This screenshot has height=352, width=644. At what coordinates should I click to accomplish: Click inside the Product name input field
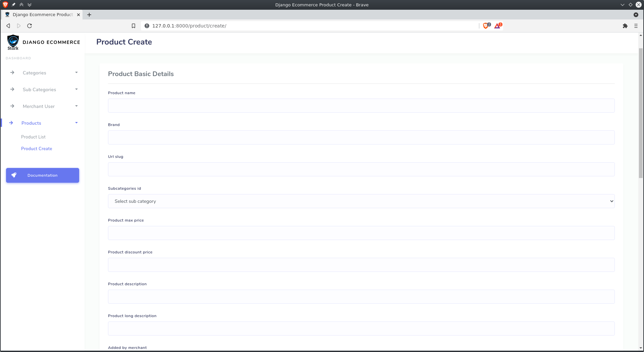point(361,105)
